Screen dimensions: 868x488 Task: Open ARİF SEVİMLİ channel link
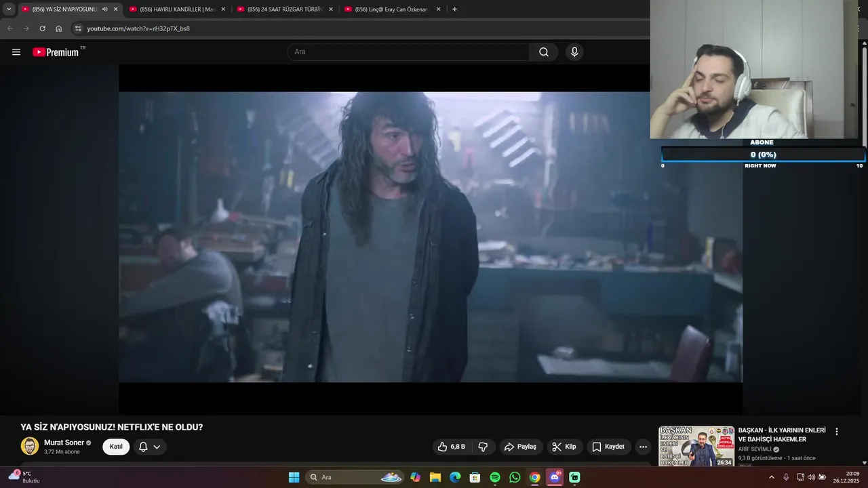[755, 449]
